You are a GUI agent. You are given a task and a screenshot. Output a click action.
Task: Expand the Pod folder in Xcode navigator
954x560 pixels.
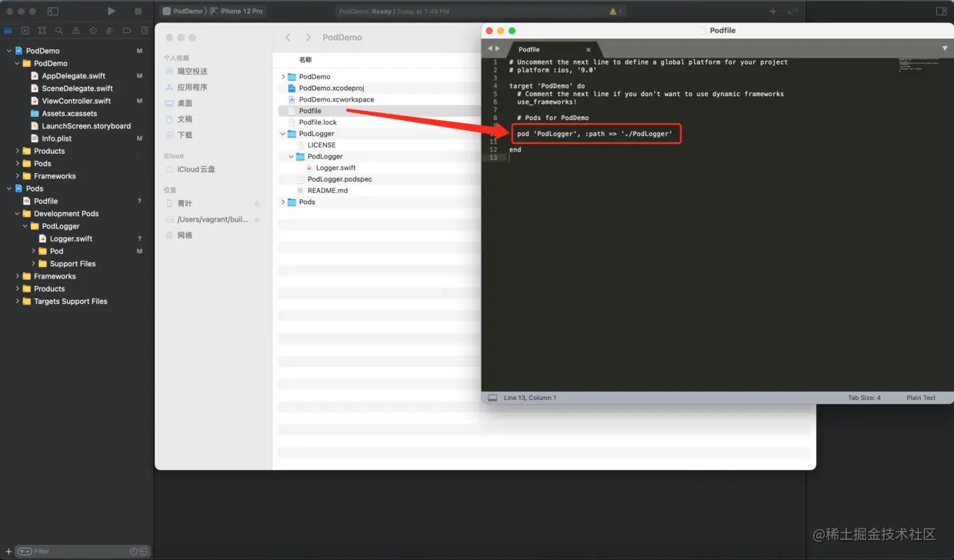click(34, 252)
